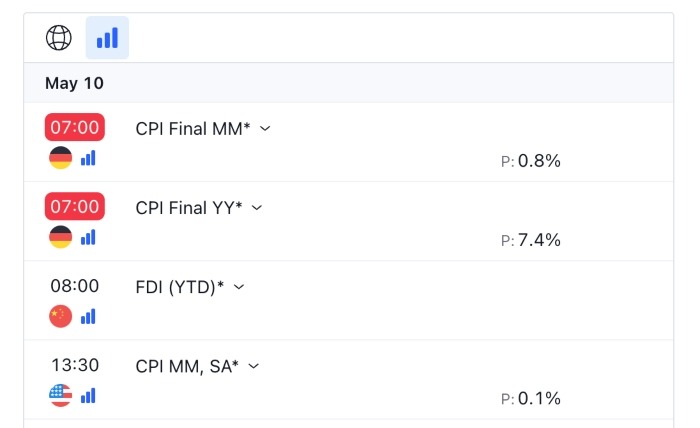700x428 pixels.
Task: Open the CPI Final MM event title
Action: [193, 129]
